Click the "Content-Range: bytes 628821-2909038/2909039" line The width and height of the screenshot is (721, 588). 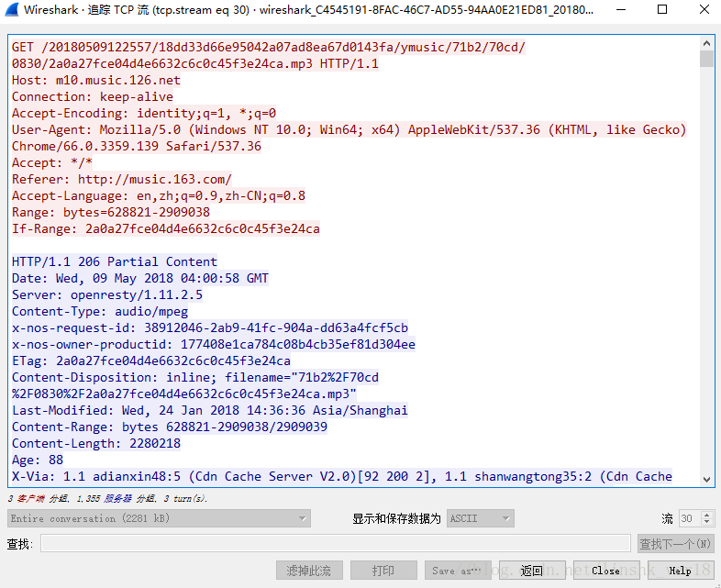tap(170, 427)
